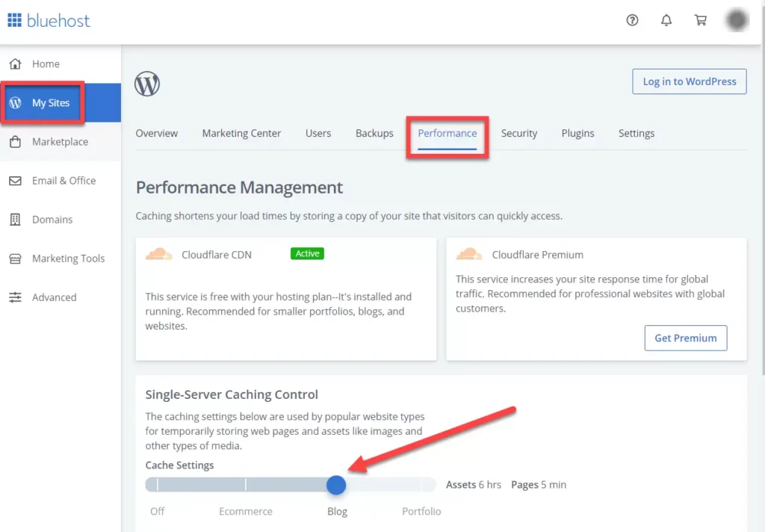The width and height of the screenshot is (765, 532).
Task: Click the Domains building icon
Action: coord(15,220)
